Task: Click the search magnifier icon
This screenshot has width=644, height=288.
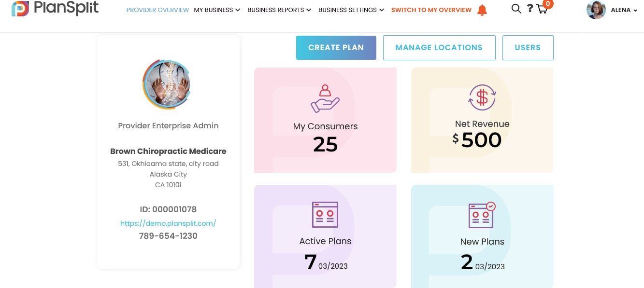Action: [516, 9]
